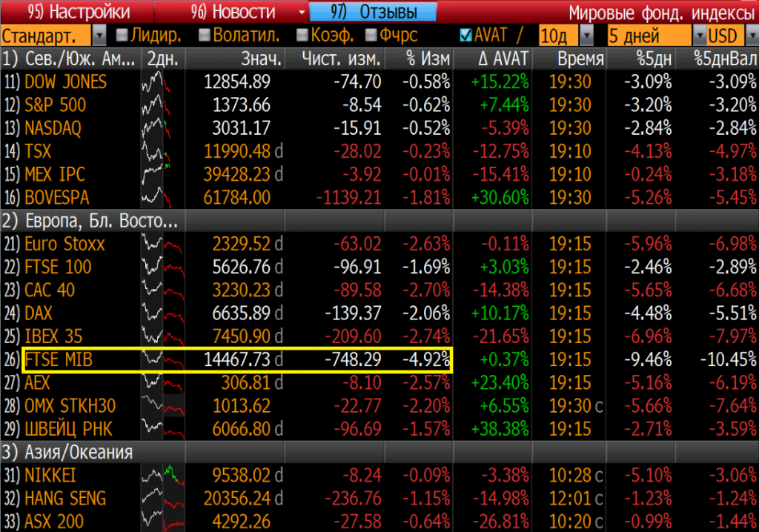Open the ASX 200 index link
Image resolution: width=759 pixels, height=532 pixels.
[x=54, y=522]
